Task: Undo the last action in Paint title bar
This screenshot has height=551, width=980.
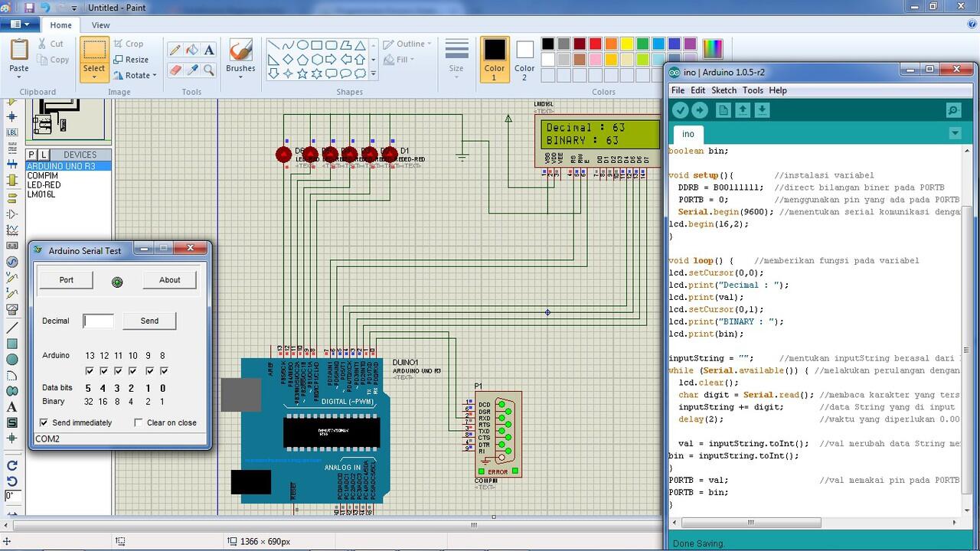Action: 45,8
